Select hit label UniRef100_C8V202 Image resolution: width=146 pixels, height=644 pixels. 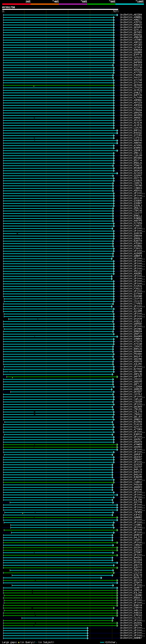(131, 379)
